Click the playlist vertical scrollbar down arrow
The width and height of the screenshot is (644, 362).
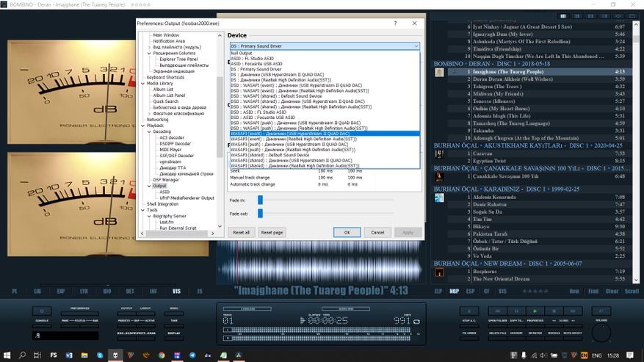coord(636,280)
